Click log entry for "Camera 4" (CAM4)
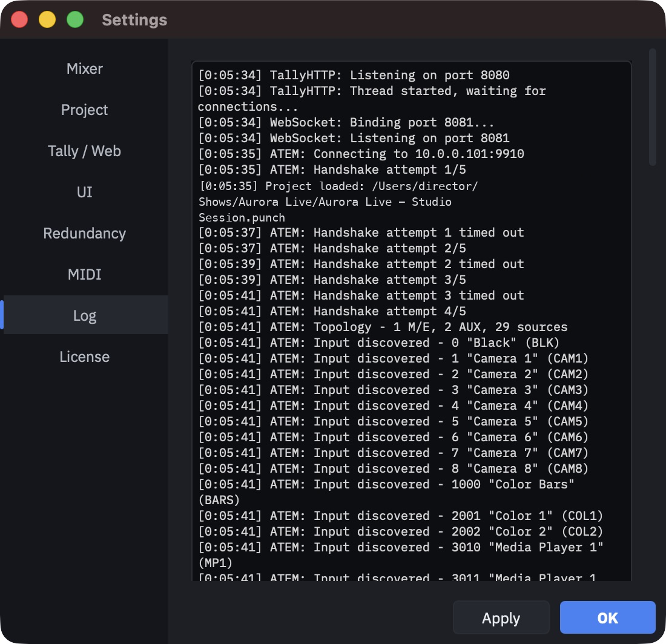This screenshot has height=644, width=666. (394, 406)
